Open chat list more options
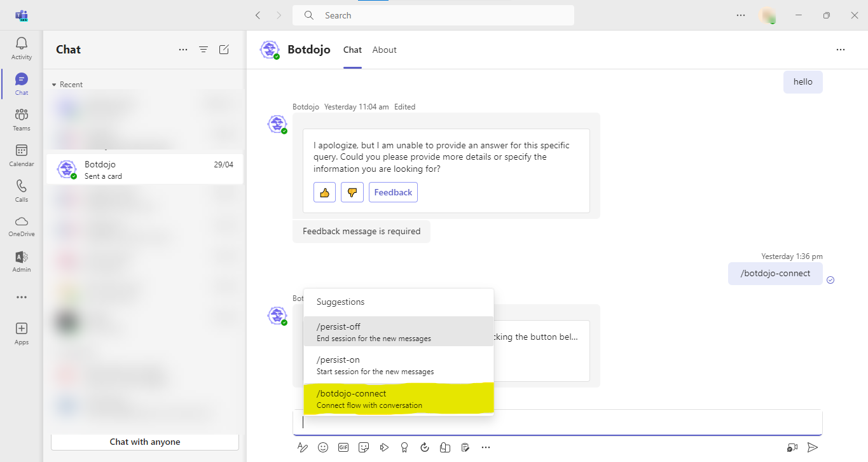Viewport: 868px width, 462px height. 183,50
